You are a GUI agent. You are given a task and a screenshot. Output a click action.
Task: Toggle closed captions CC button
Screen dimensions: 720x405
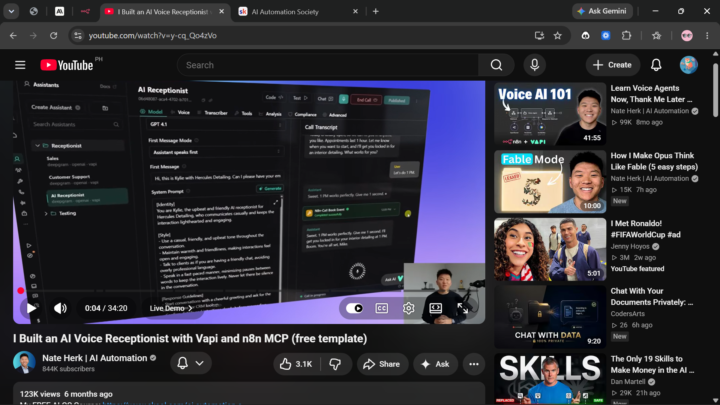click(x=382, y=308)
